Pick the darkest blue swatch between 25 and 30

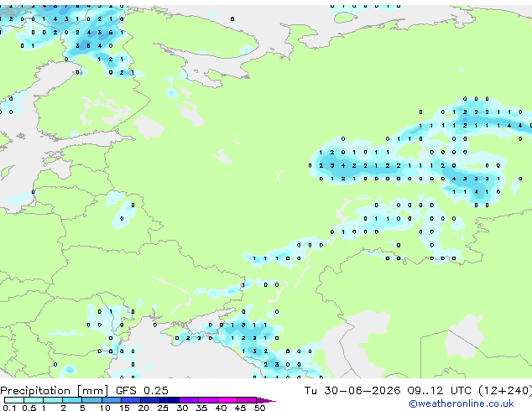pos(170,400)
